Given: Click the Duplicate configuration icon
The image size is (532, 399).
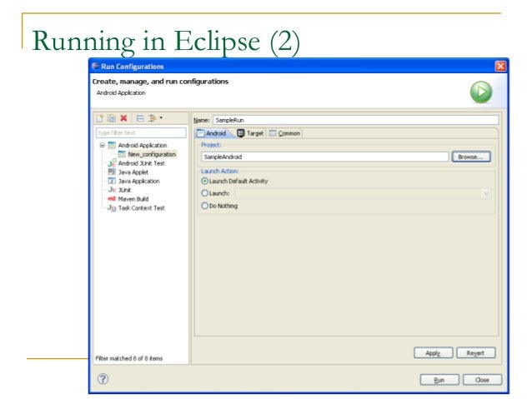Looking at the screenshot, I should 111,118.
